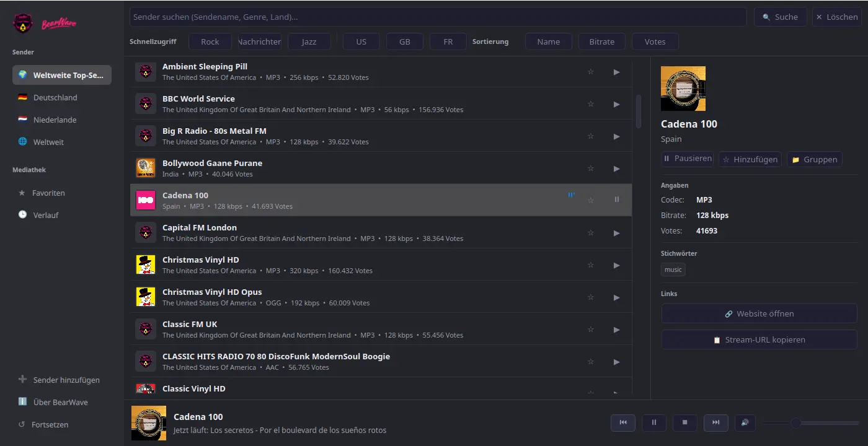The height and width of the screenshot is (446, 868).
Task: Apply Rock quick filter
Action: coord(210,42)
